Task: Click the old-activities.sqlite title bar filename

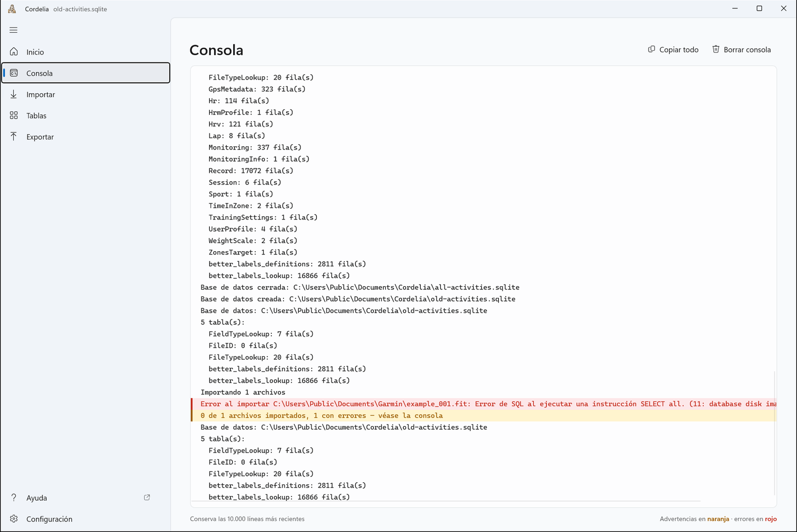Action: (x=80, y=9)
